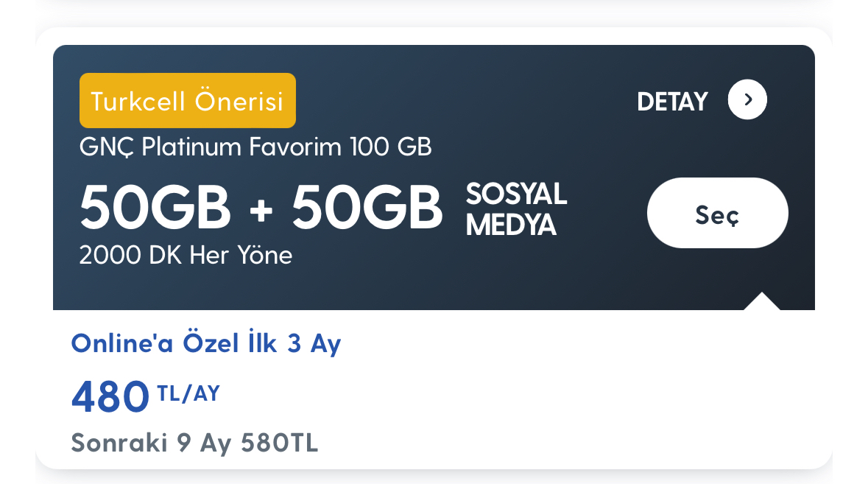The width and height of the screenshot is (868, 484).
Task: Click the 2000 DK Her Yöne minutes line
Action: pyautogui.click(x=186, y=256)
